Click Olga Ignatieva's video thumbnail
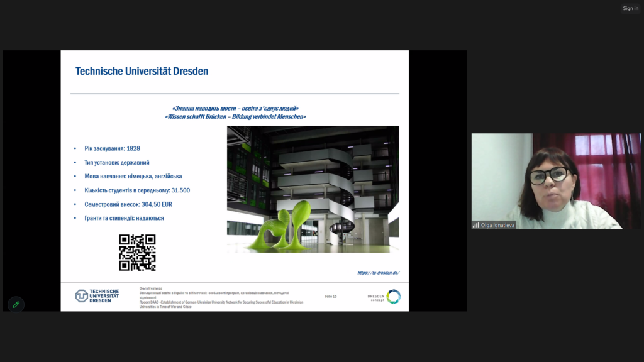Image resolution: width=644 pixels, height=362 pixels. (x=556, y=181)
